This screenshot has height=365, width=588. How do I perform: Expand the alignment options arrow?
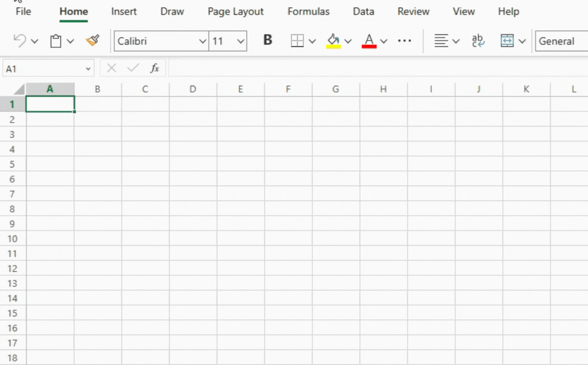click(x=456, y=41)
